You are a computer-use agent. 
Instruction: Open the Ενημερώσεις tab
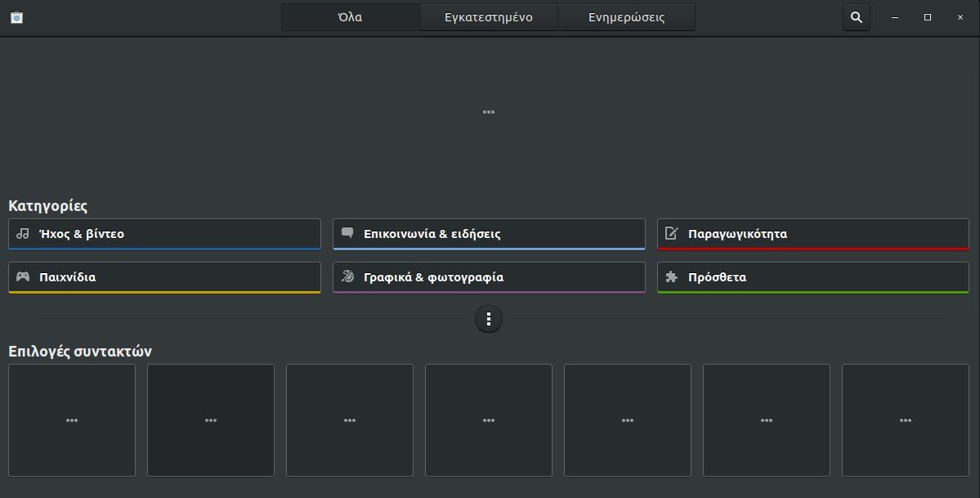(626, 17)
